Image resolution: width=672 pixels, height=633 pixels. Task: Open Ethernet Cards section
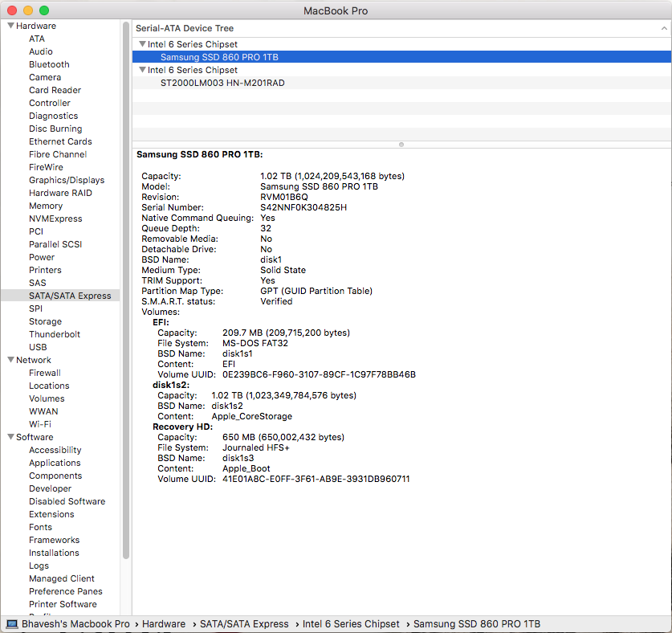[x=60, y=141]
